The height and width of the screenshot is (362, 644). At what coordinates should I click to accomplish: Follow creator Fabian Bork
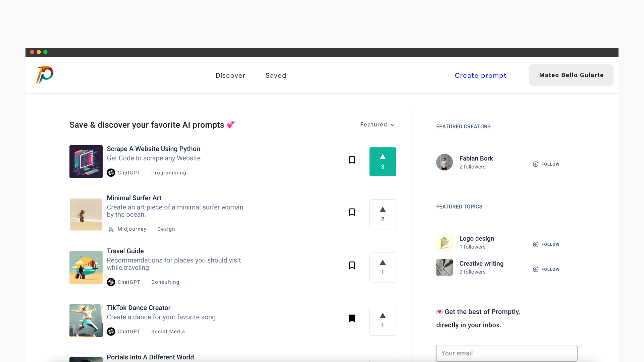[546, 164]
